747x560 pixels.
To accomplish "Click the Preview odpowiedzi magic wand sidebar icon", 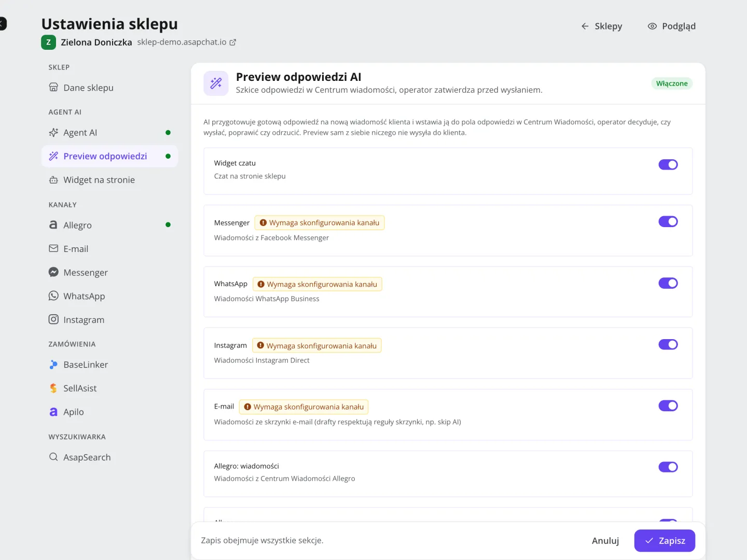I will [x=53, y=156].
